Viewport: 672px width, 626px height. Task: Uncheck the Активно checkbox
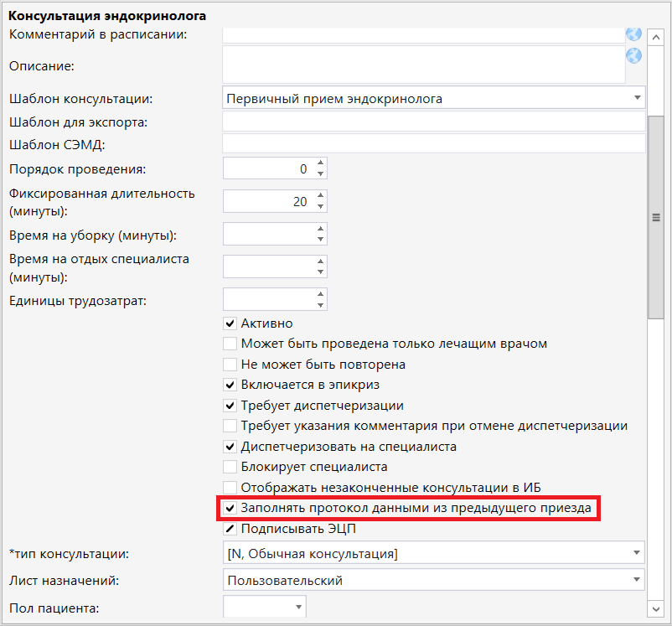tap(230, 323)
